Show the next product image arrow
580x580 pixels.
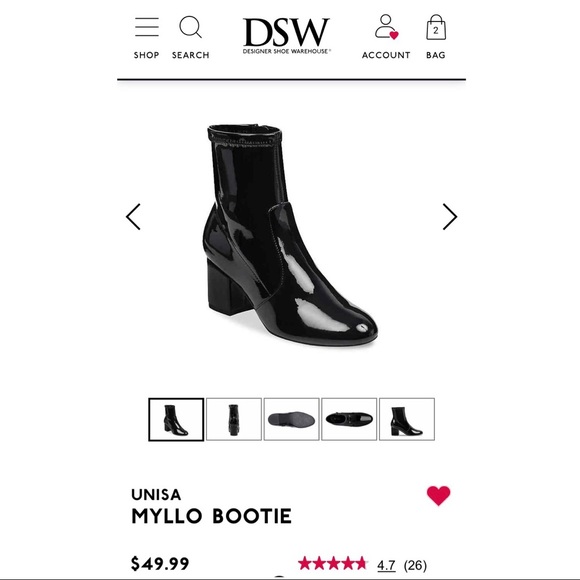pos(450,217)
